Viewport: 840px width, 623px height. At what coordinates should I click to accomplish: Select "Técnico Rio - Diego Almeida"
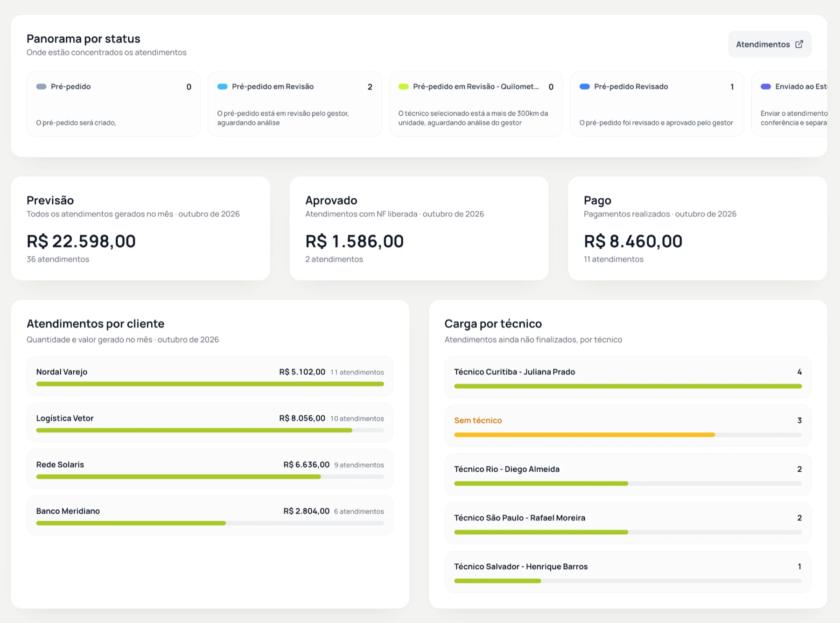coord(507,469)
